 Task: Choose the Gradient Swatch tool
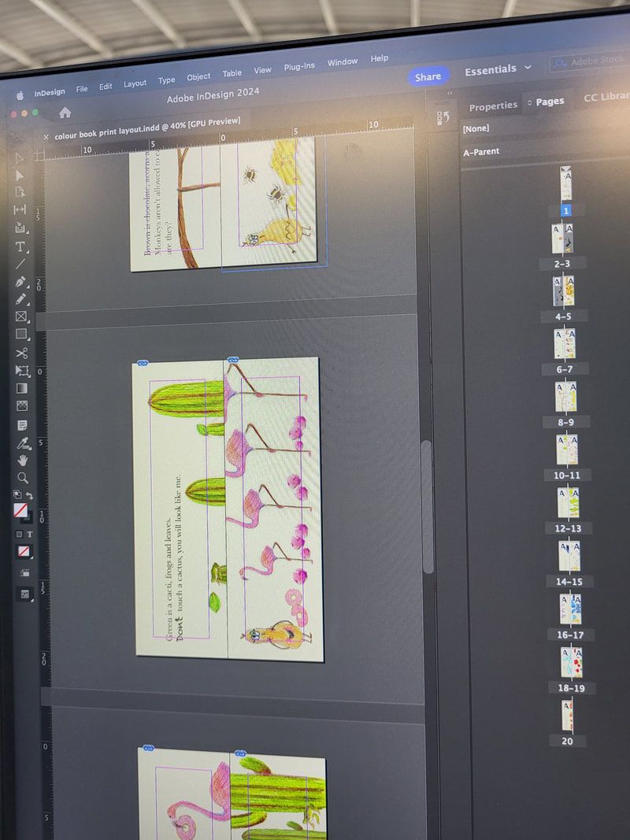click(22, 388)
